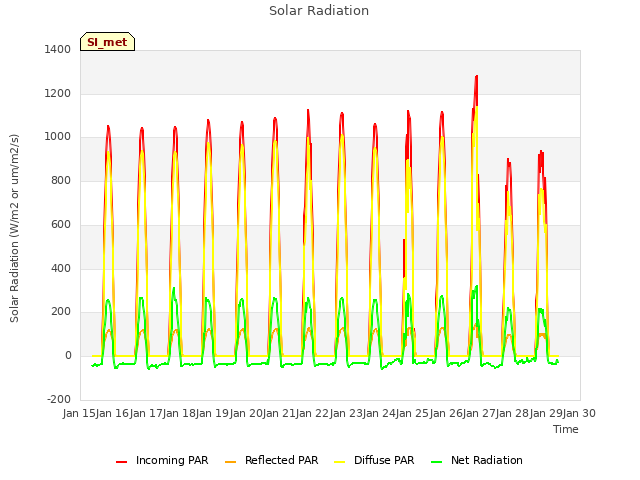
Task: Click the x-axis label Jan 30
Action: pos(579,413)
